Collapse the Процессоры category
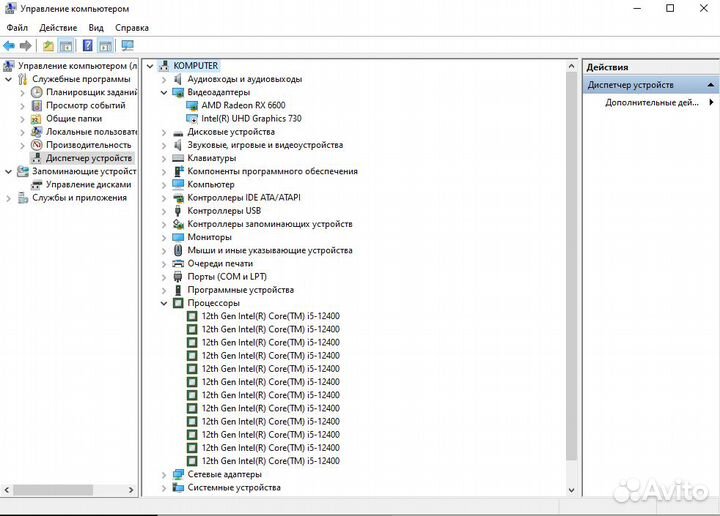 pos(164,303)
